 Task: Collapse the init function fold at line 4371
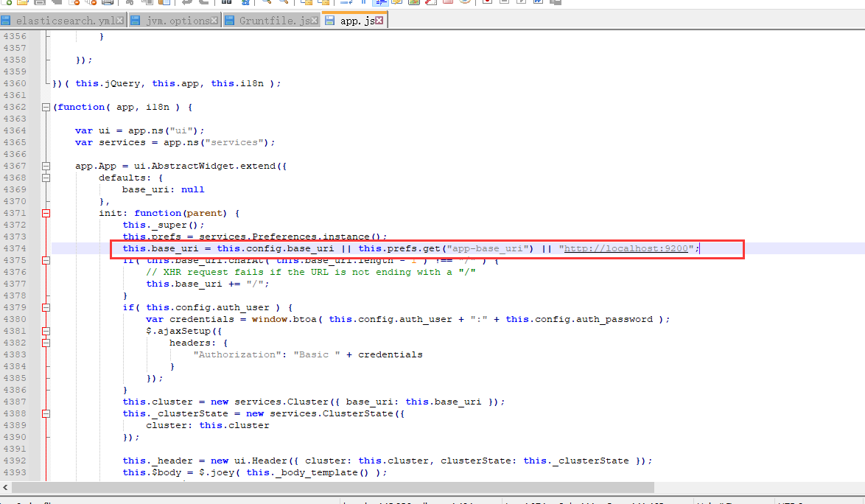click(x=46, y=214)
